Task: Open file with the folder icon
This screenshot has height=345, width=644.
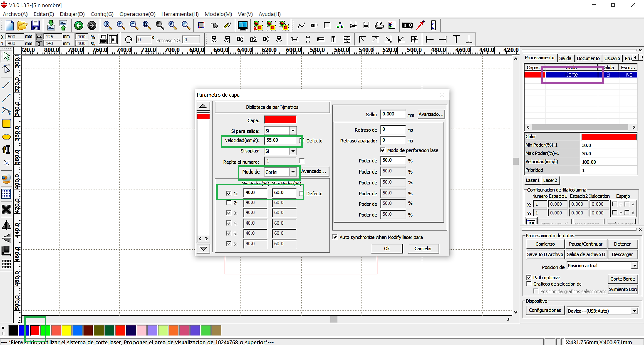Action: pyautogui.click(x=22, y=26)
